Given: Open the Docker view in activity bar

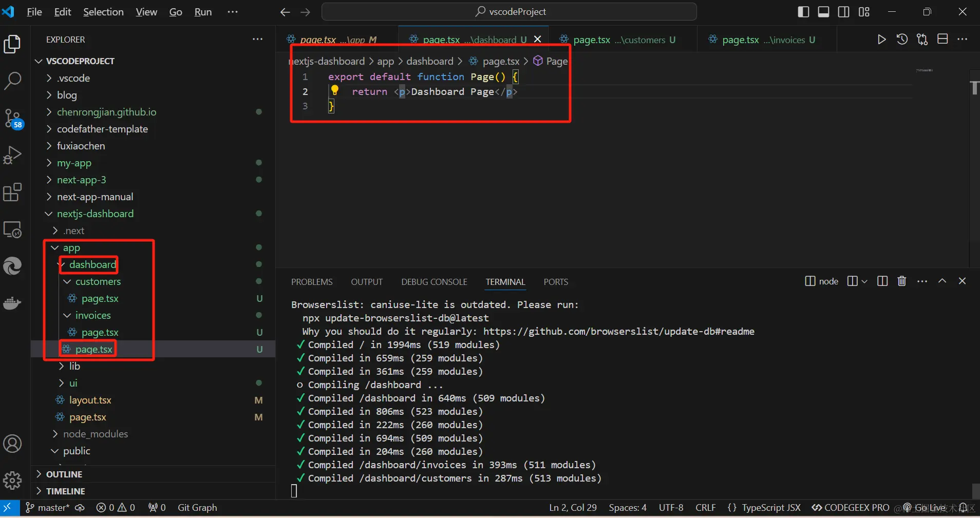Looking at the screenshot, I should click(x=12, y=303).
